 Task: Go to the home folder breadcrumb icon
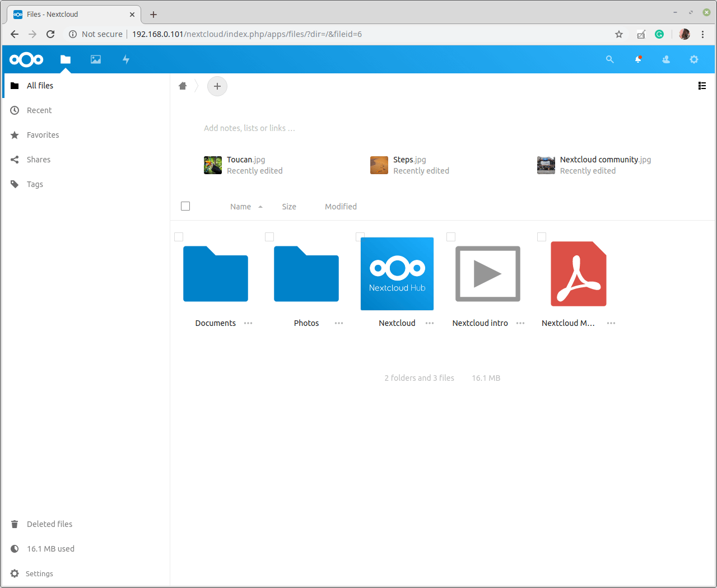(x=183, y=86)
